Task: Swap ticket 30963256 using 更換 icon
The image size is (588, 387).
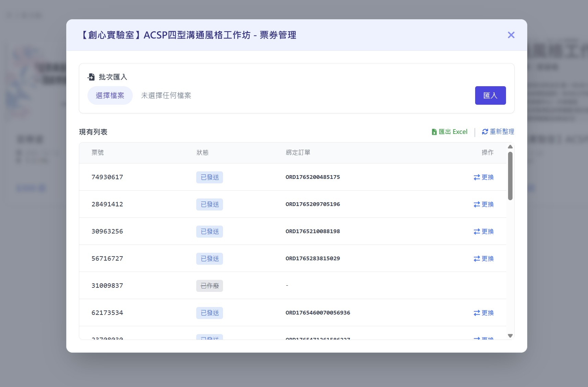Action: (477, 231)
